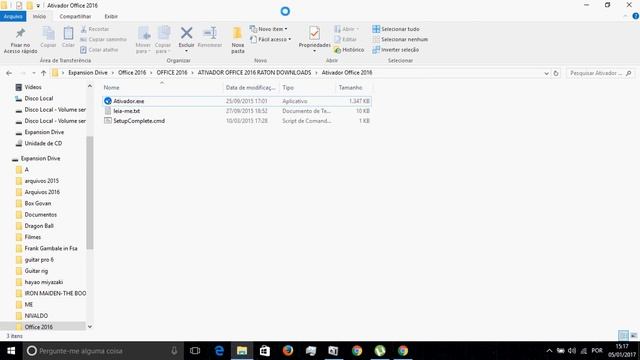Open Unidade de CD in navigation pane
This screenshot has height=360, width=640.
tap(43, 143)
